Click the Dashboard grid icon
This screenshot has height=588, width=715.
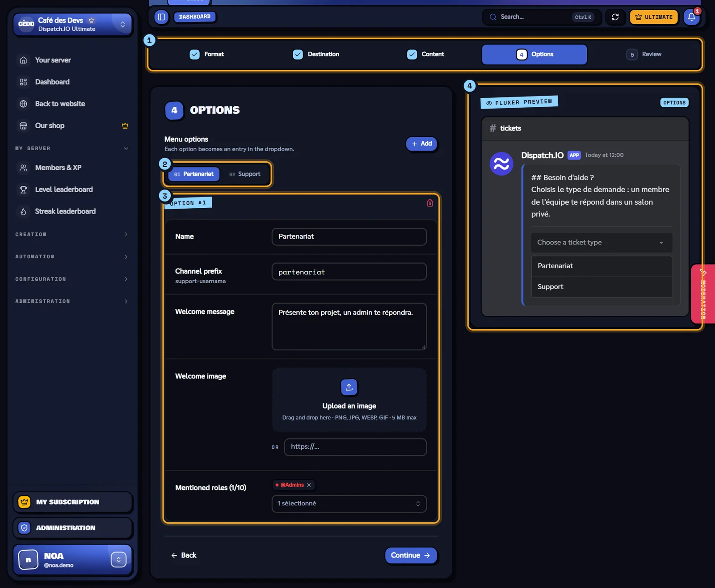click(23, 82)
